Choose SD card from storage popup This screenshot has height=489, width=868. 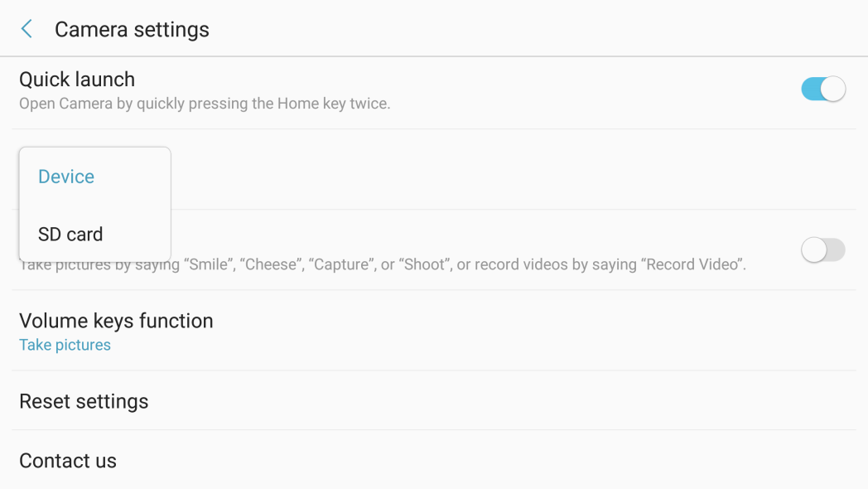pos(70,235)
